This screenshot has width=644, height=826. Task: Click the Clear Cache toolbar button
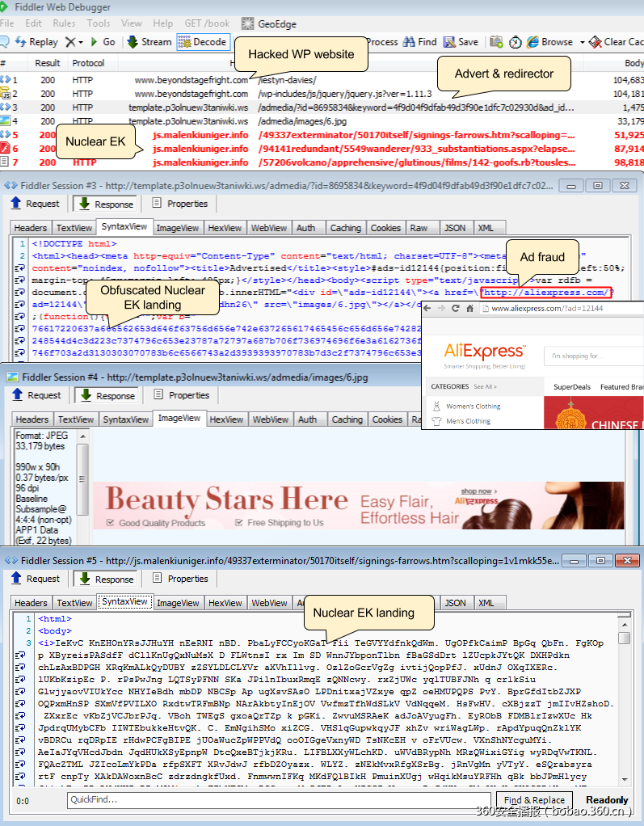615,42
